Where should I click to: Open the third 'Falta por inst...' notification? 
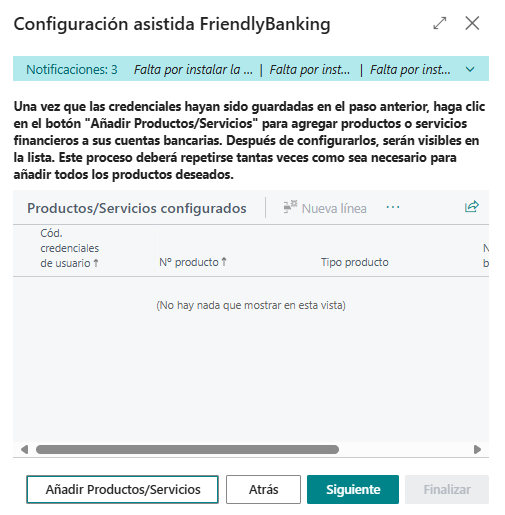410,70
